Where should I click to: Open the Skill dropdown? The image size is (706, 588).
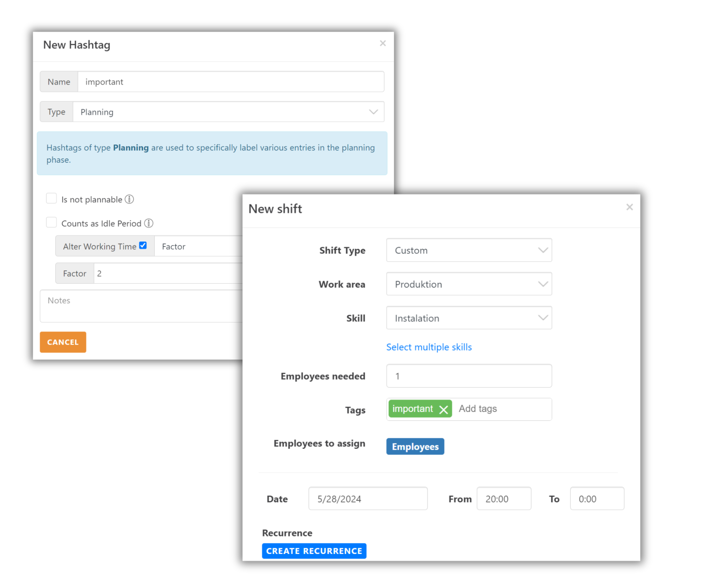click(x=469, y=318)
